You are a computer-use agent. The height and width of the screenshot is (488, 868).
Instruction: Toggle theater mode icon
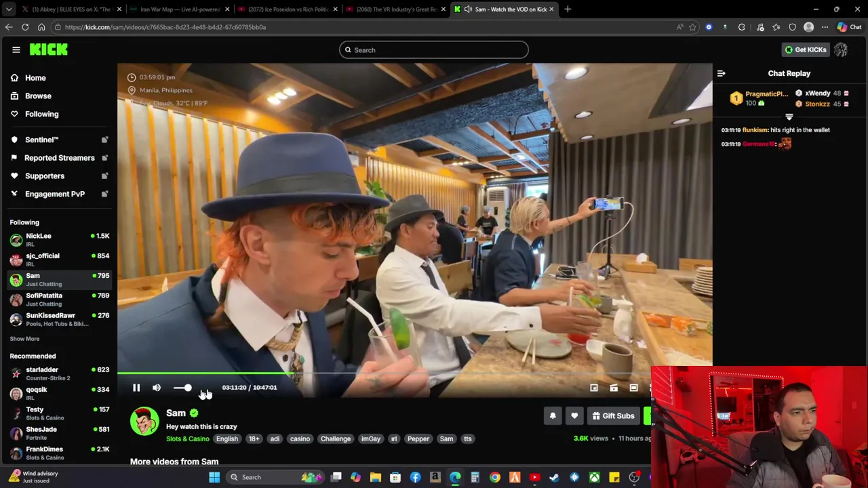633,388
